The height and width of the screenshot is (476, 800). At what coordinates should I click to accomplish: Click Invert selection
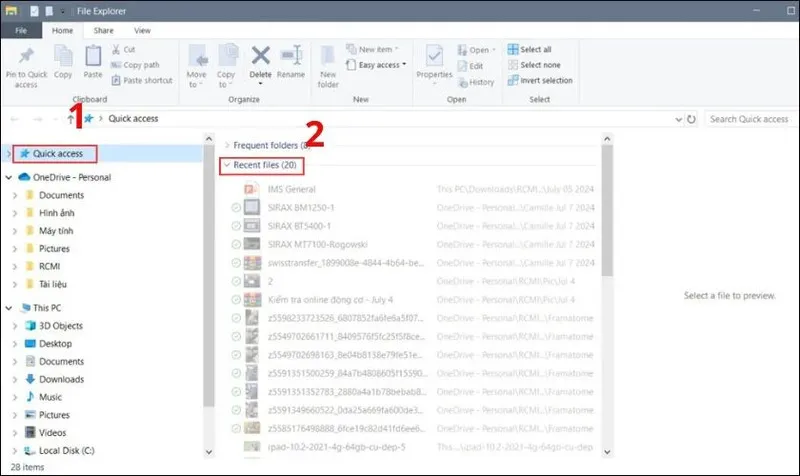[540, 80]
